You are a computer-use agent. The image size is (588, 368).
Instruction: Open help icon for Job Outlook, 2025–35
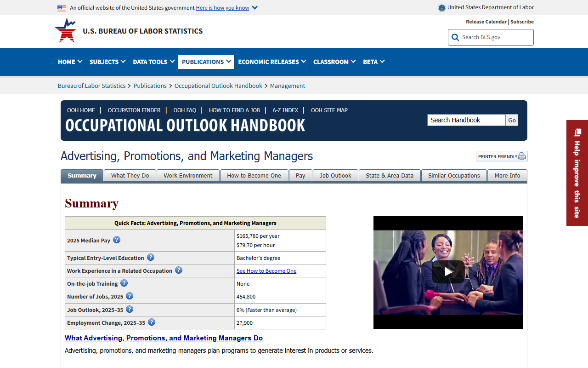click(130, 310)
